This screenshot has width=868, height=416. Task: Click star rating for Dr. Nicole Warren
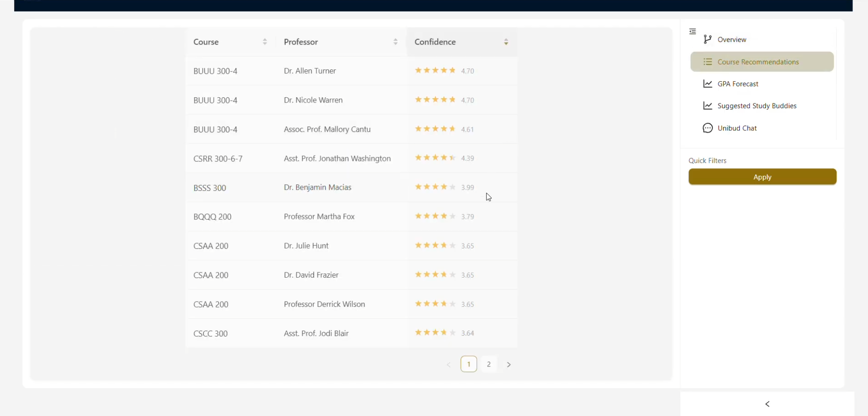coord(435,99)
